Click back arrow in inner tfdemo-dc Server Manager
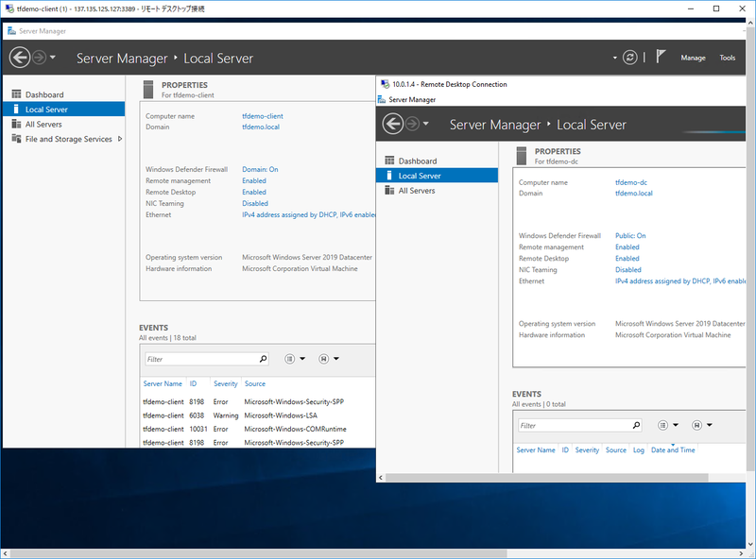The width and height of the screenshot is (756, 559). 393,124
